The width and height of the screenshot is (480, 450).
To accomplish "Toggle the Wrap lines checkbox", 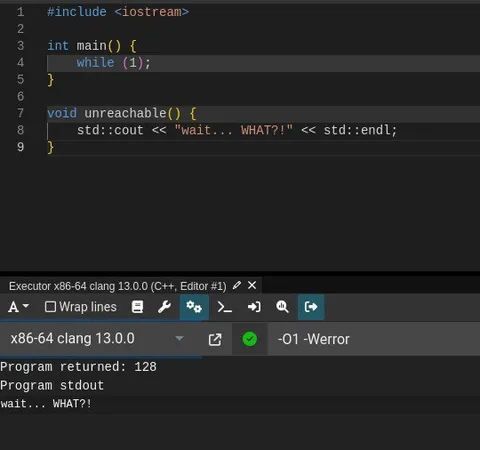I will tap(50, 307).
